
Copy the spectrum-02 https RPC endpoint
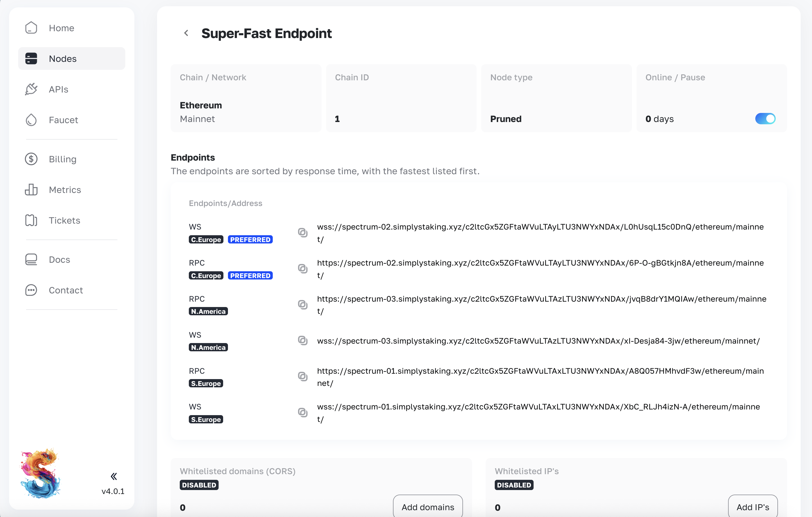click(303, 269)
